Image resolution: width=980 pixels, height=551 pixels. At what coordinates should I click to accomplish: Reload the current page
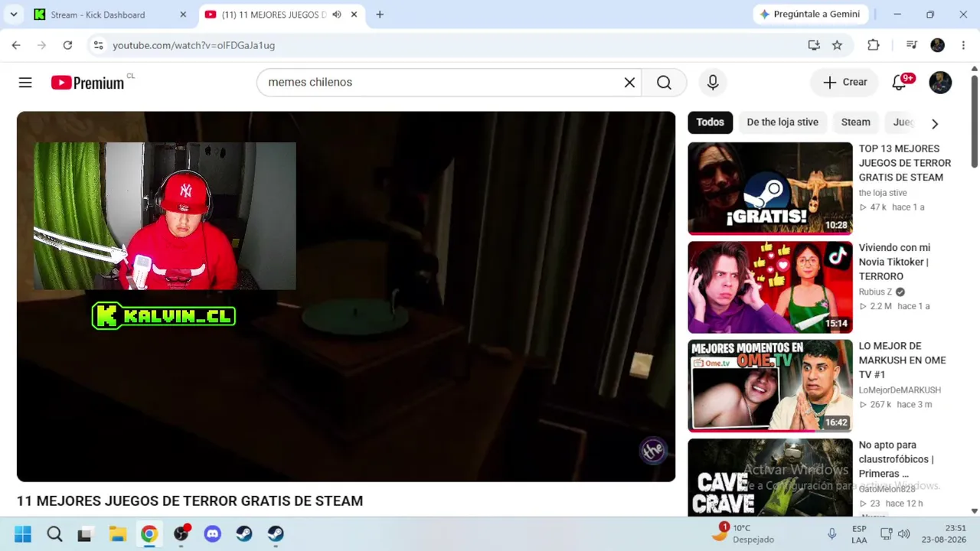point(67,45)
